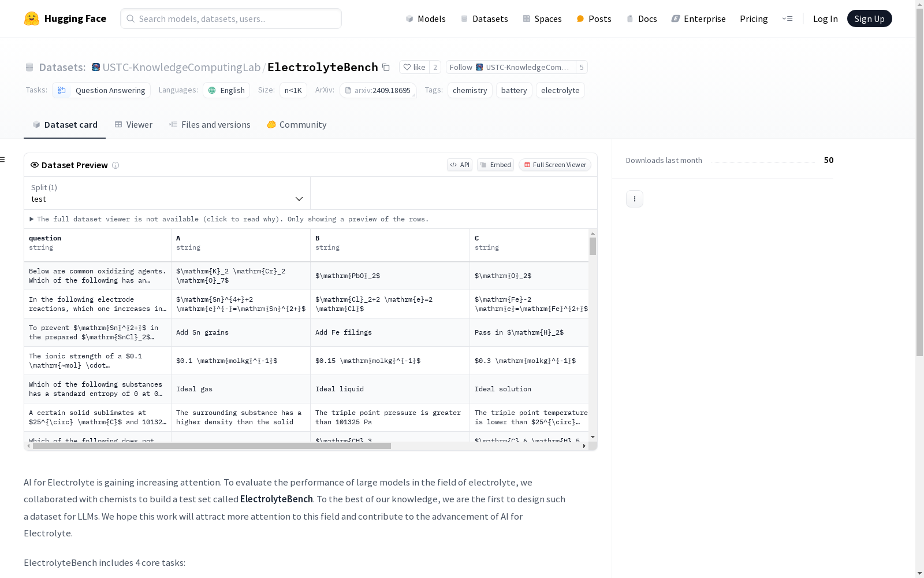924x578 pixels.
Task: Select the English language tag
Action: click(x=226, y=90)
